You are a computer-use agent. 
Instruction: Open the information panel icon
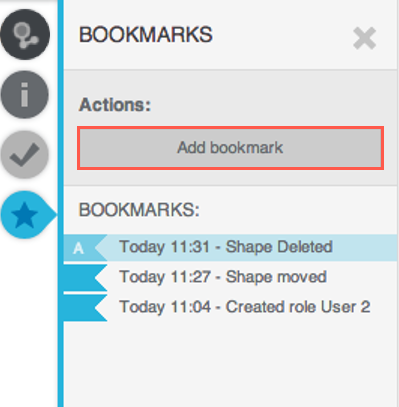(x=25, y=94)
